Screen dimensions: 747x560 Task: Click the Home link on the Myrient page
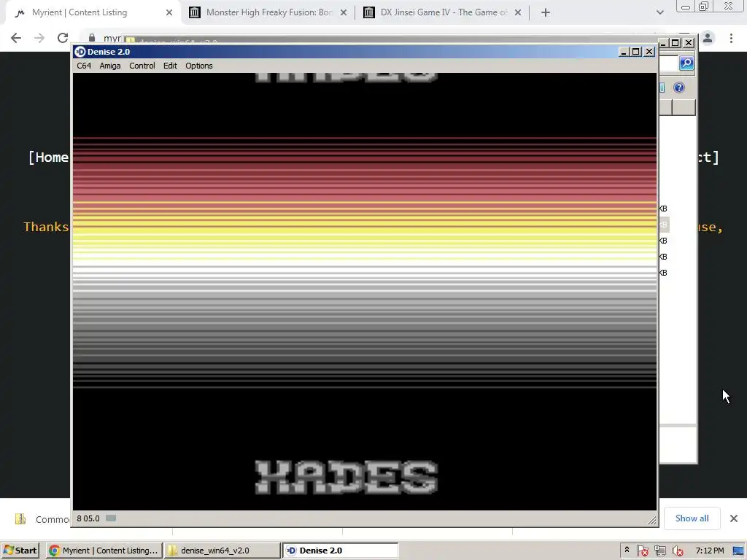coord(49,157)
